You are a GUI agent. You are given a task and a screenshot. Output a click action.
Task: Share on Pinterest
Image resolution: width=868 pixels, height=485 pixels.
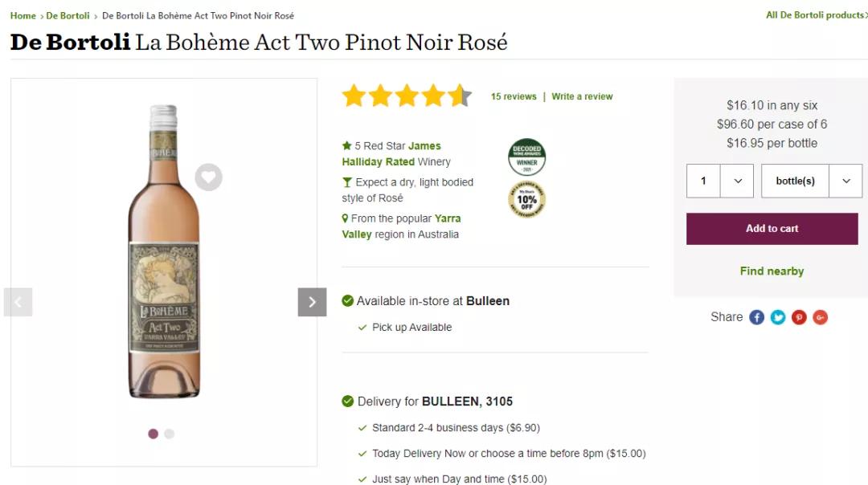(799, 317)
